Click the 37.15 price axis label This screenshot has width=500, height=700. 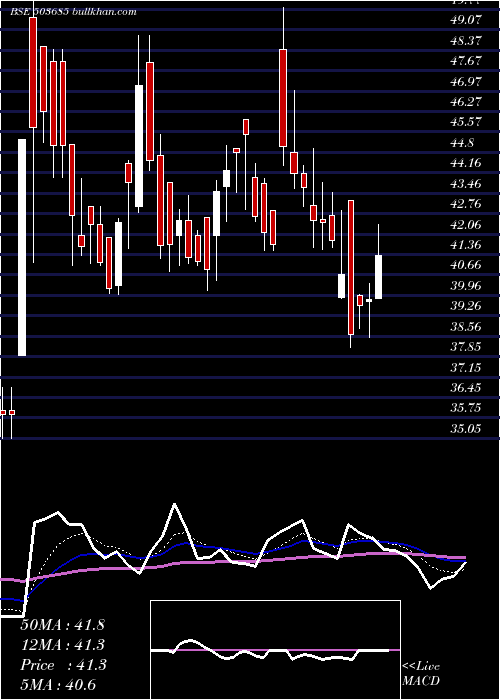[467, 367]
